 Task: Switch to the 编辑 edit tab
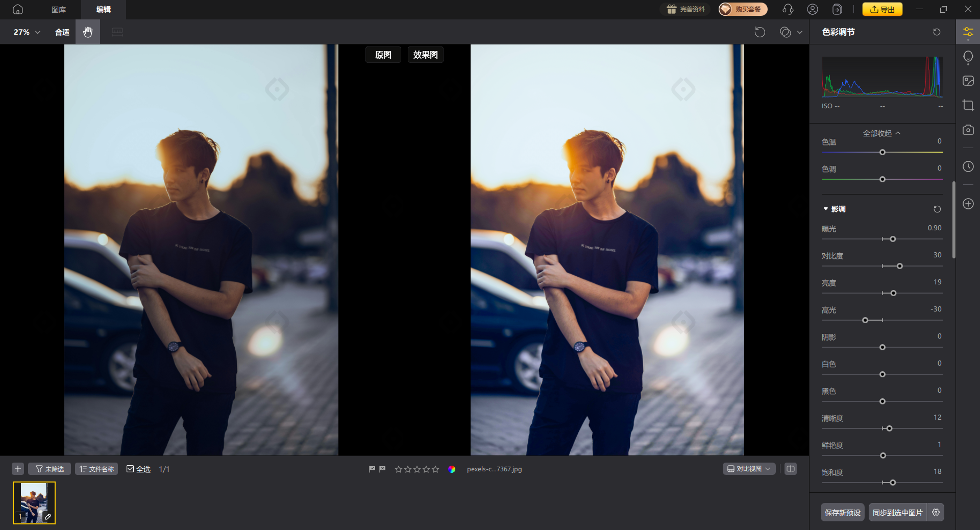coord(104,9)
